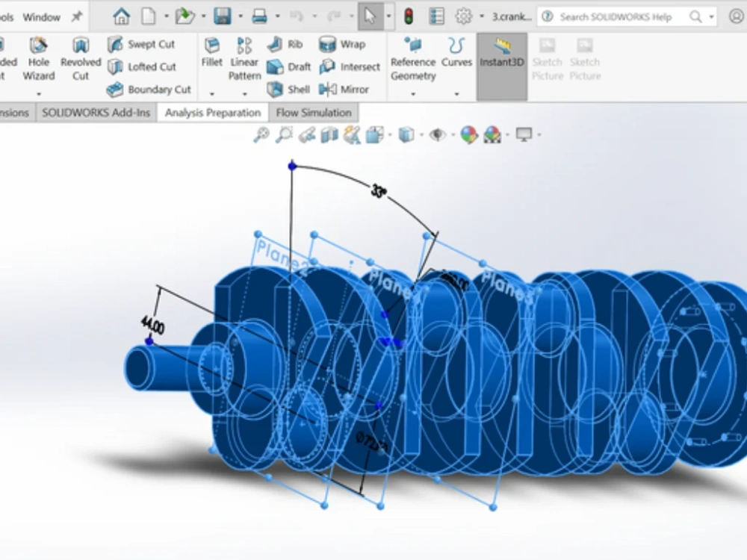Toggle the Hide/Show Items eye icon

[x=437, y=134]
